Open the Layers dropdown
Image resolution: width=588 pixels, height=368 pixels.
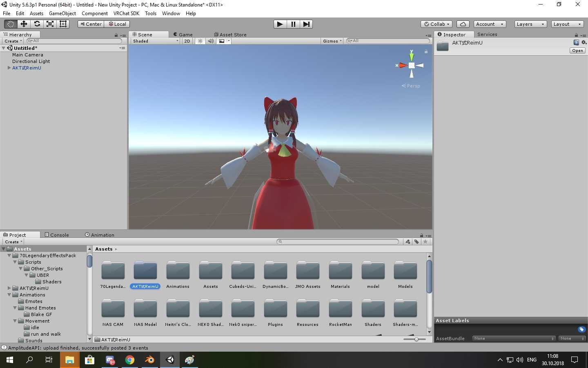pyautogui.click(x=530, y=24)
